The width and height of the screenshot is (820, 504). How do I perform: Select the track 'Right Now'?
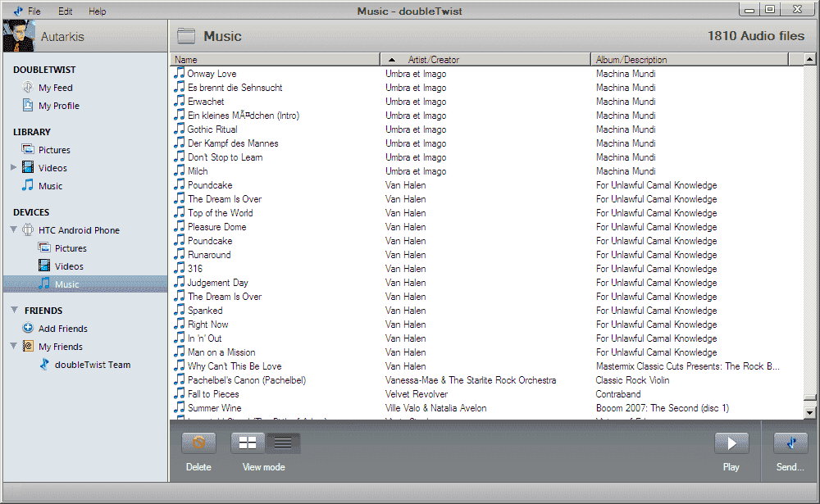pos(207,325)
